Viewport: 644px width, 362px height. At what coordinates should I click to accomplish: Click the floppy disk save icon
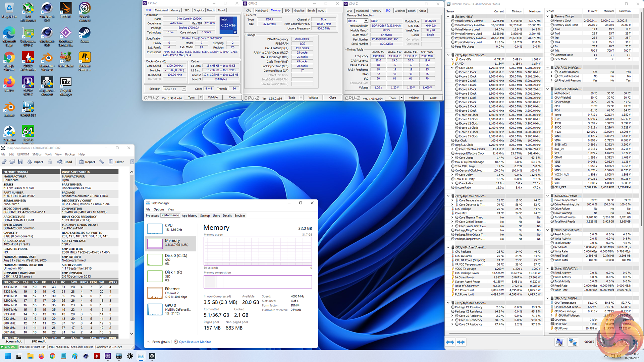[x=20, y=162]
